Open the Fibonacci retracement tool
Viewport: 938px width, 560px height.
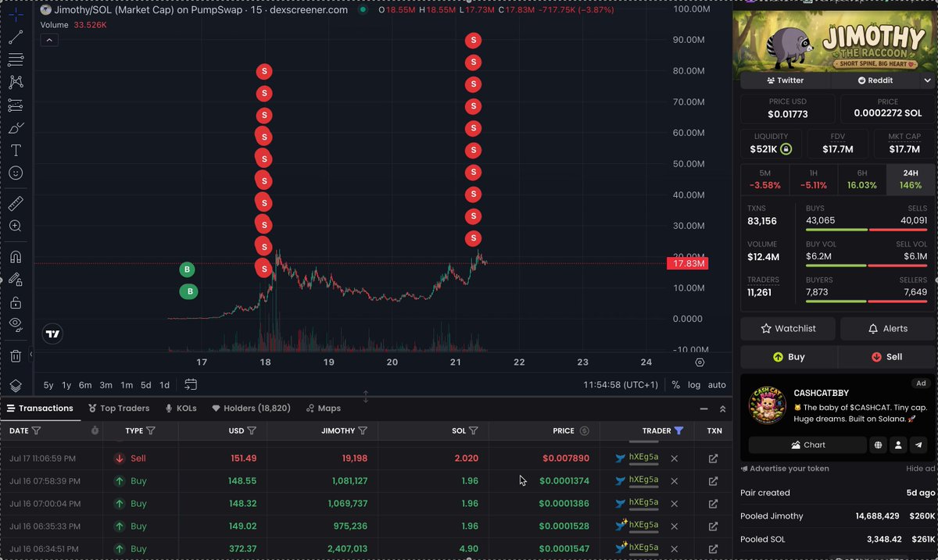point(16,60)
